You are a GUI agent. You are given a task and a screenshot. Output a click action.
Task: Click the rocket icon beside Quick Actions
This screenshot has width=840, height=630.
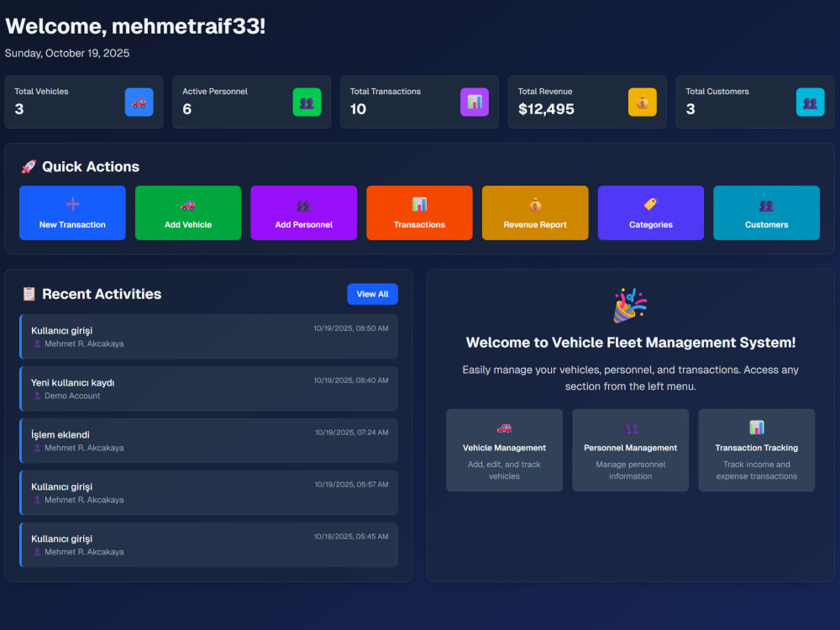(29, 166)
